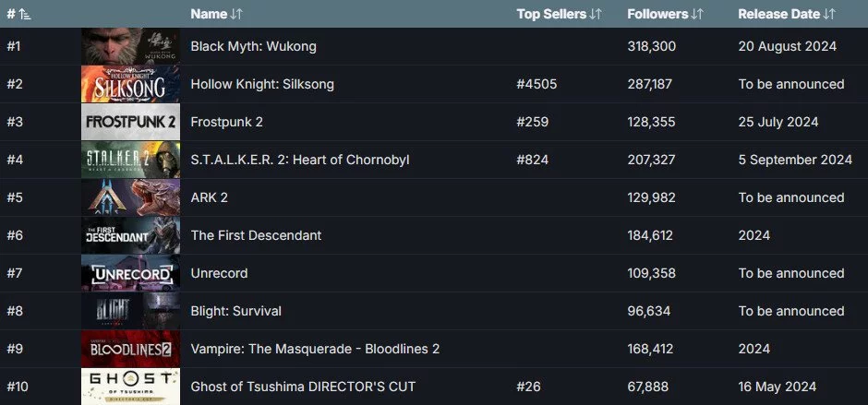Click the Name column sort arrows
Screen dimensions: 868x405
[x=236, y=15]
